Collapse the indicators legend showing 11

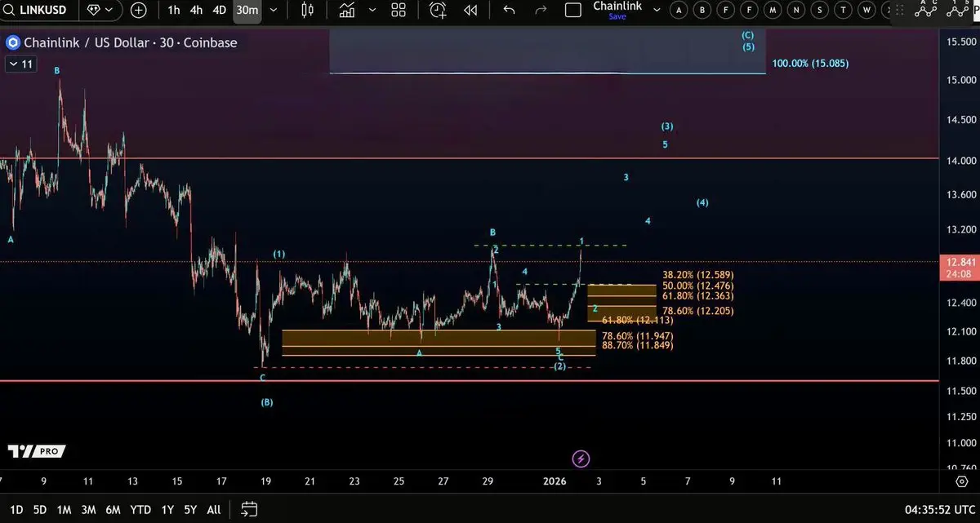pyautogui.click(x=20, y=64)
